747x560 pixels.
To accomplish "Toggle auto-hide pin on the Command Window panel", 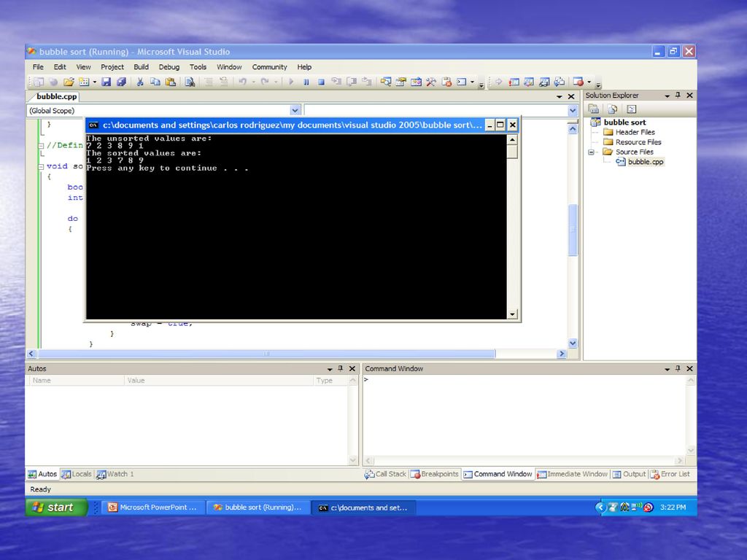I will [x=678, y=368].
